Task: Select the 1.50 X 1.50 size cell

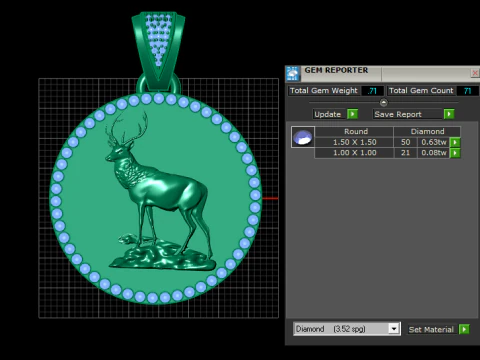Action: click(x=354, y=142)
